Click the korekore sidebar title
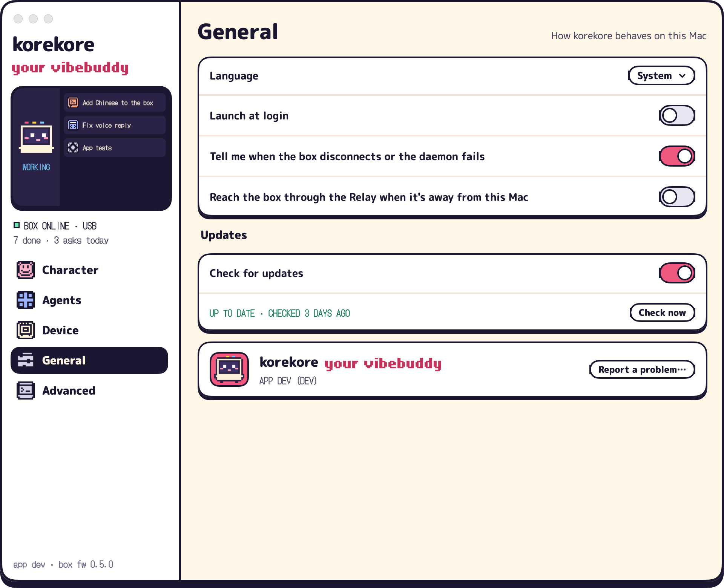Viewport: 724px width, 588px height. [53, 44]
